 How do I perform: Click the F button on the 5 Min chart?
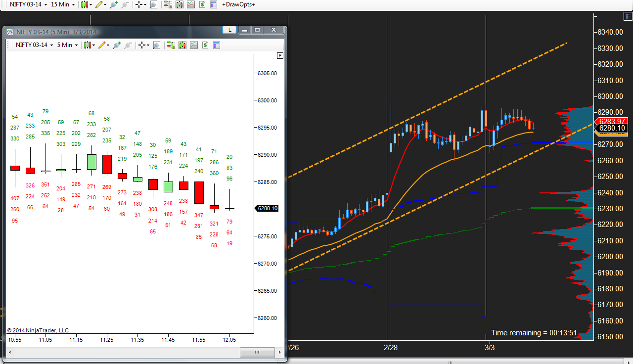[280, 55]
